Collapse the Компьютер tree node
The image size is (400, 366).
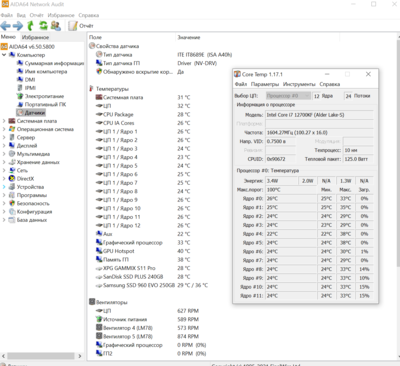click(4, 55)
